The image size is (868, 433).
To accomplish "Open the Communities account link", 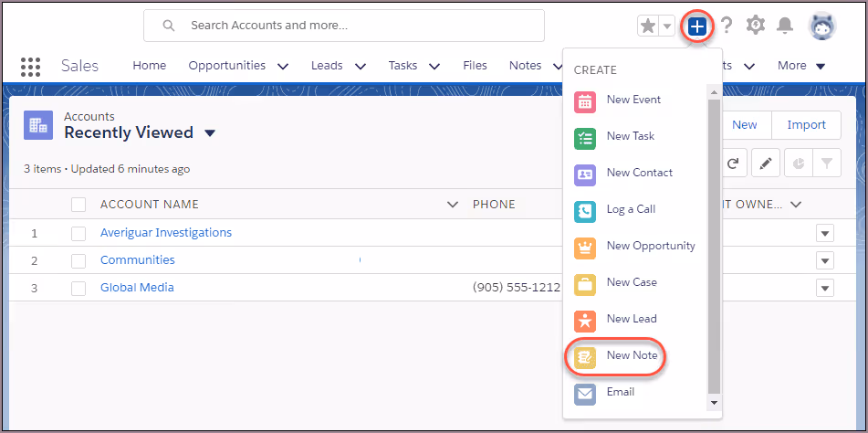I will (137, 259).
